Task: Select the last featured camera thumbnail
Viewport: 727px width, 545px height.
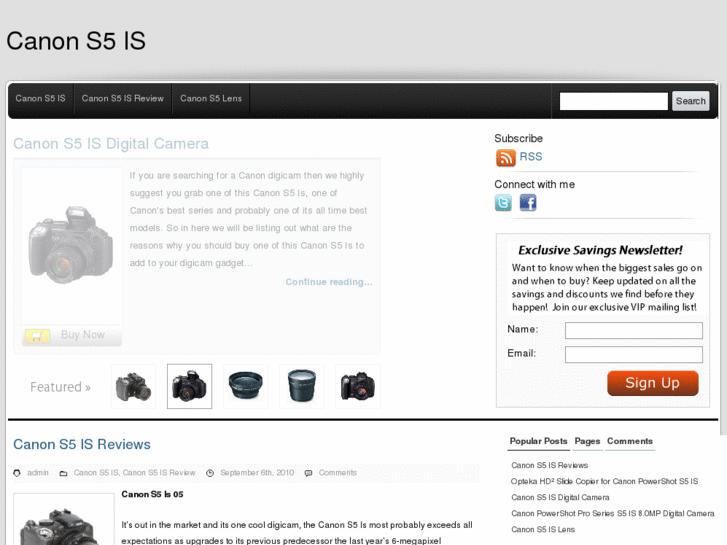Action: click(358, 386)
